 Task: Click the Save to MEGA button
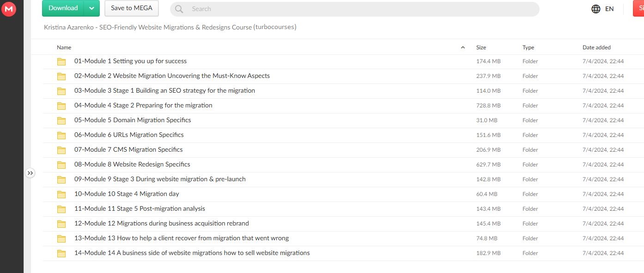132,8
